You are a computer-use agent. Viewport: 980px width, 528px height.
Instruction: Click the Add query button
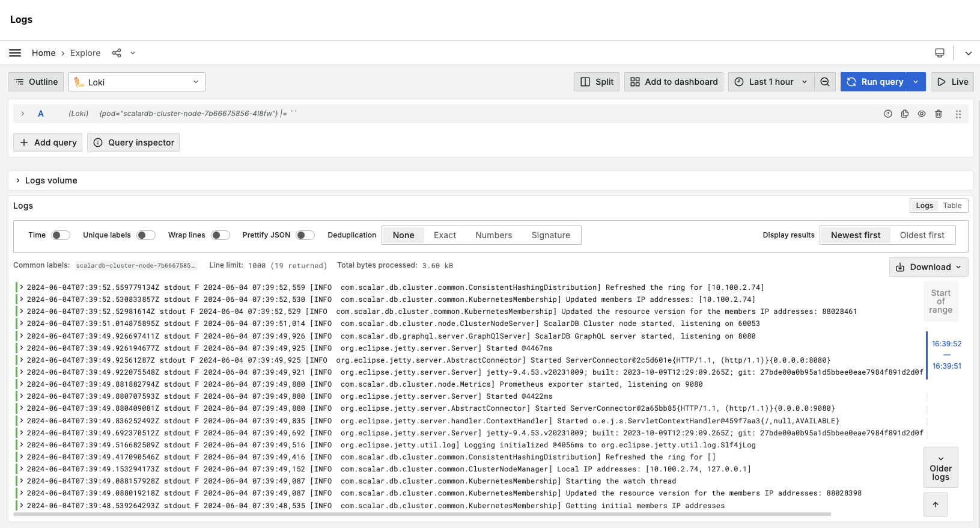[x=48, y=143]
